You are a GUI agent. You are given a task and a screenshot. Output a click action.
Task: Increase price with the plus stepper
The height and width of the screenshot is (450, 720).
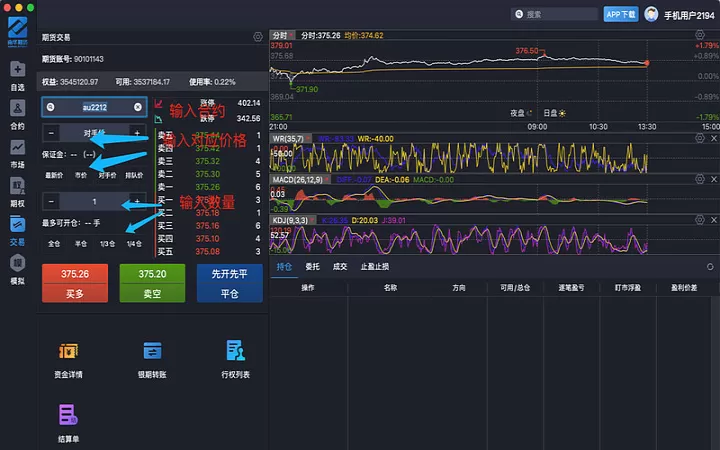click(x=137, y=133)
